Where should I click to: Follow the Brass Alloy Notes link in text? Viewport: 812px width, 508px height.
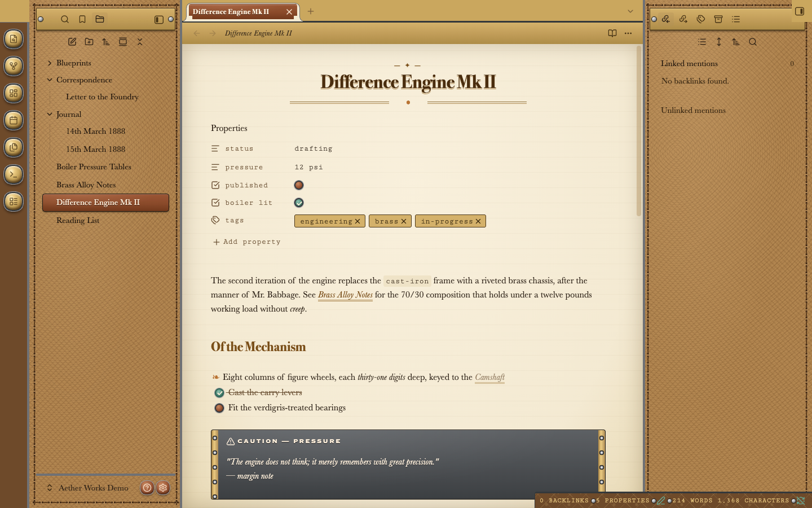(x=345, y=295)
